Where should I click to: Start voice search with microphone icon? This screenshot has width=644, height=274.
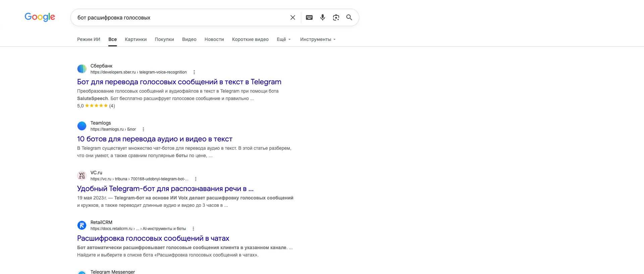(323, 17)
